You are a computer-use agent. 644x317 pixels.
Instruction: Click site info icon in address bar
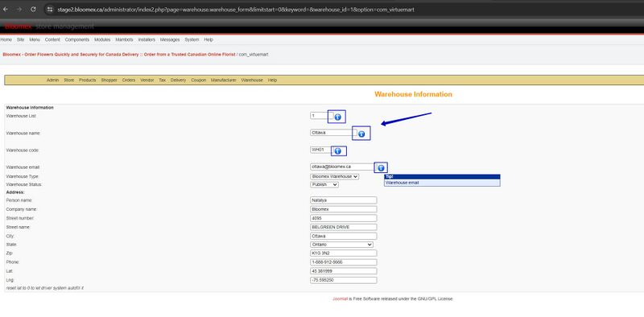point(50,9)
